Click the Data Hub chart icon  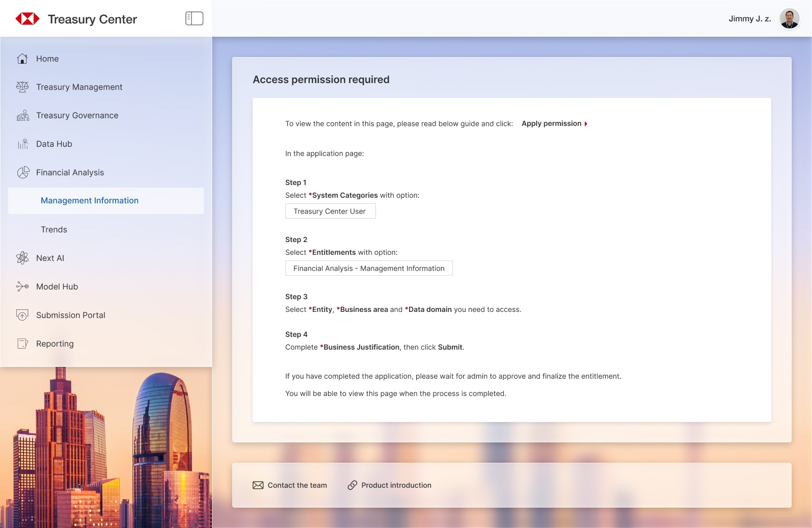tap(22, 144)
